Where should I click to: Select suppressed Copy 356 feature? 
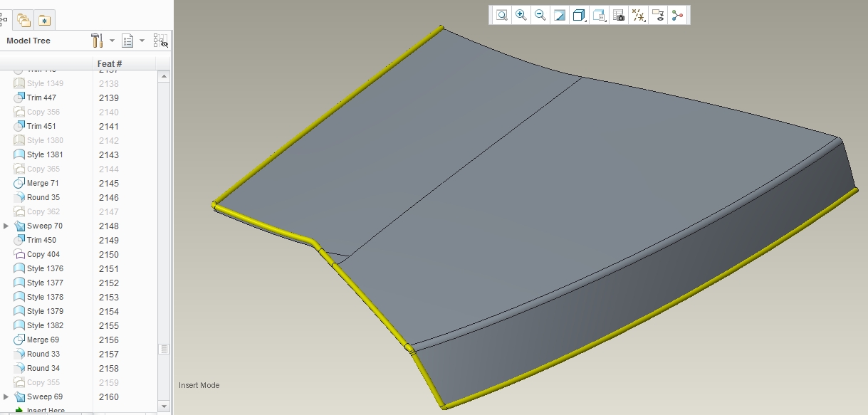pyautogui.click(x=43, y=112)
